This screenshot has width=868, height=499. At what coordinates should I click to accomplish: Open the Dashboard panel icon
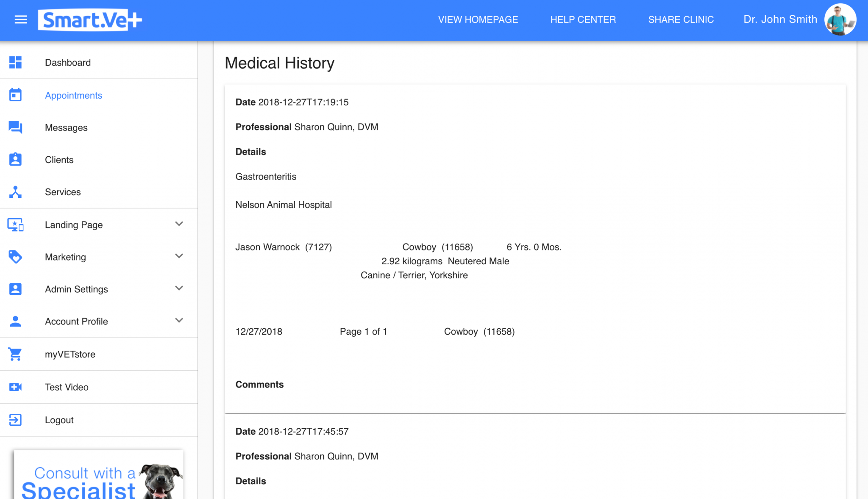[15, 62]
